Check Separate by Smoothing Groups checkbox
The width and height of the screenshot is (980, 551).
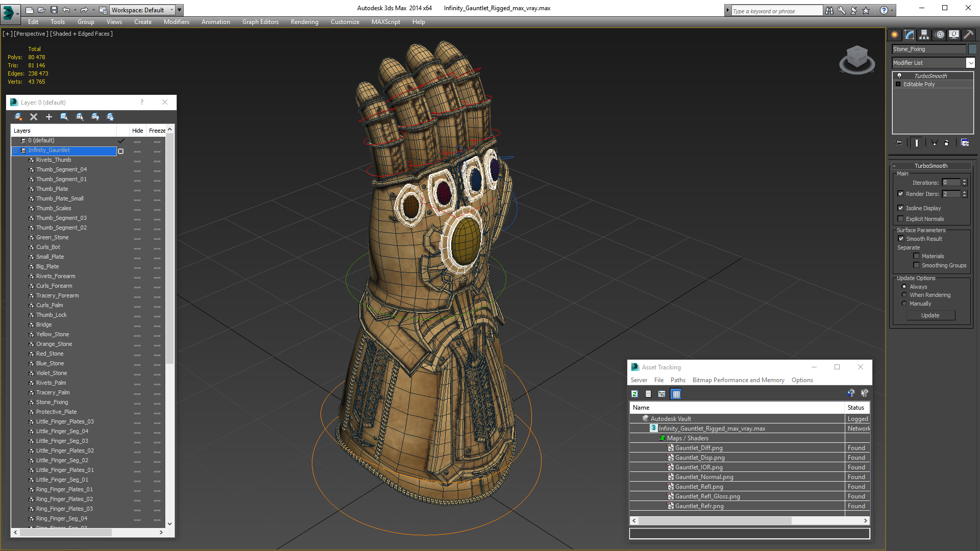click(916, 265)
